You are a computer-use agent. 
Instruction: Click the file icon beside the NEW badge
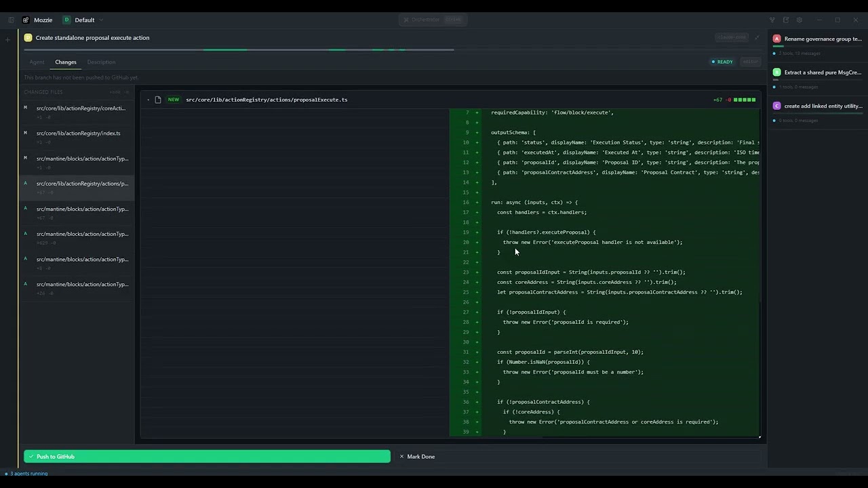tap(158, 100)
